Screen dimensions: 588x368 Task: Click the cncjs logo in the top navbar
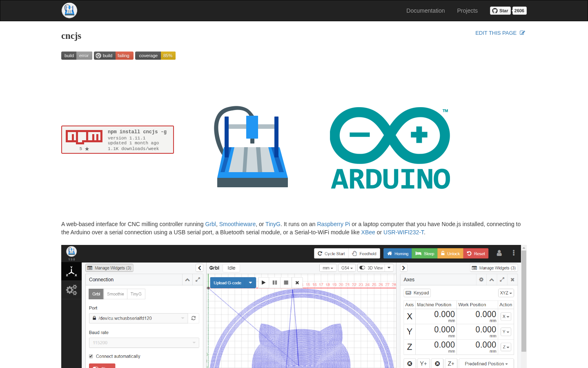coord(69,11)
